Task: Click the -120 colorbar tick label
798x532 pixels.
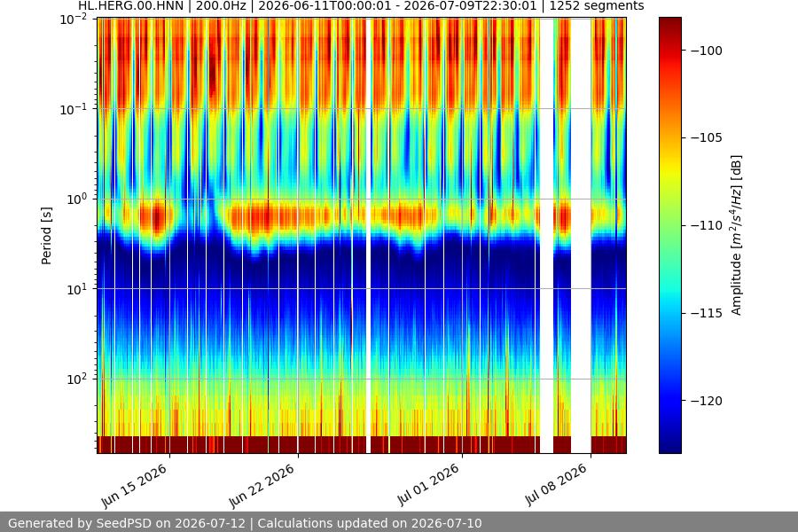Action: (707, 401)
